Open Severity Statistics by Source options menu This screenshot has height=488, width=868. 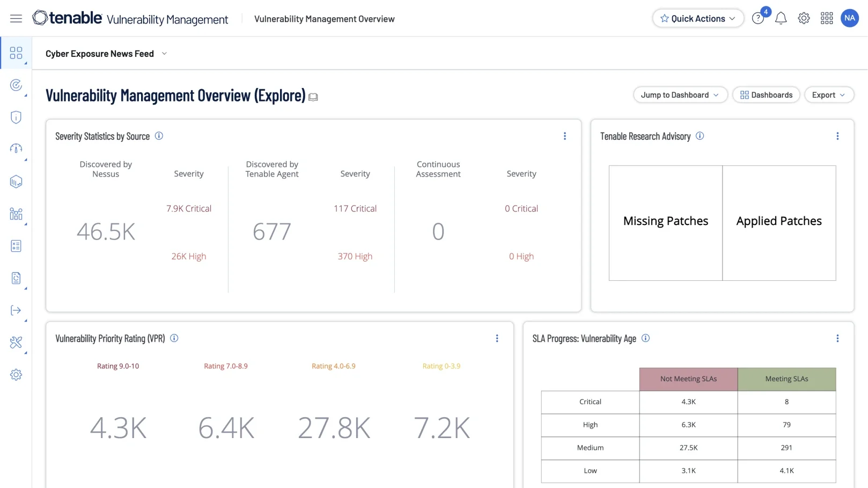(564, 136)
